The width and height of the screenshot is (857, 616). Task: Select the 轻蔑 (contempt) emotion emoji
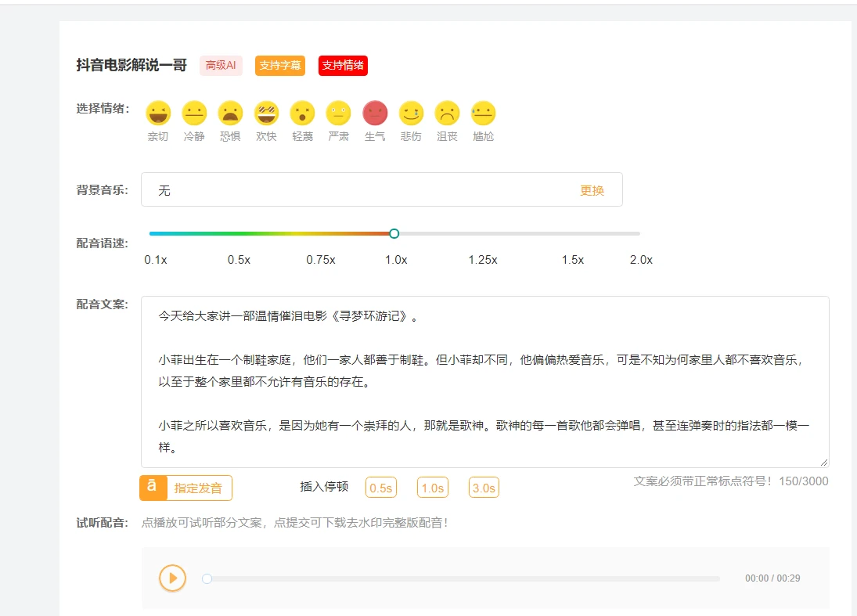(x=302, y=113)
